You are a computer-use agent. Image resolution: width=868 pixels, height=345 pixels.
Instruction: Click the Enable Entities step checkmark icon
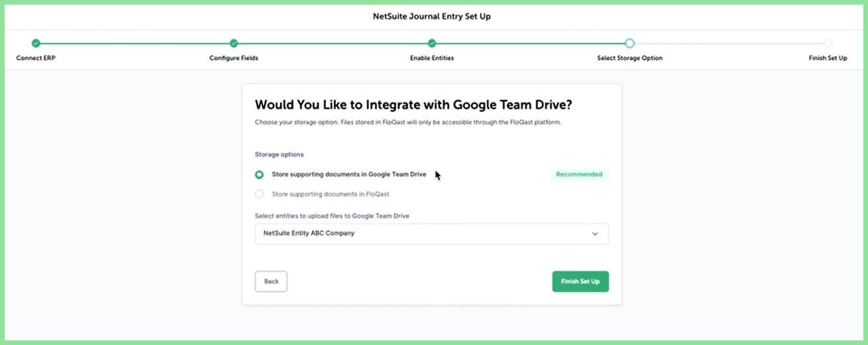pos(432,43)
